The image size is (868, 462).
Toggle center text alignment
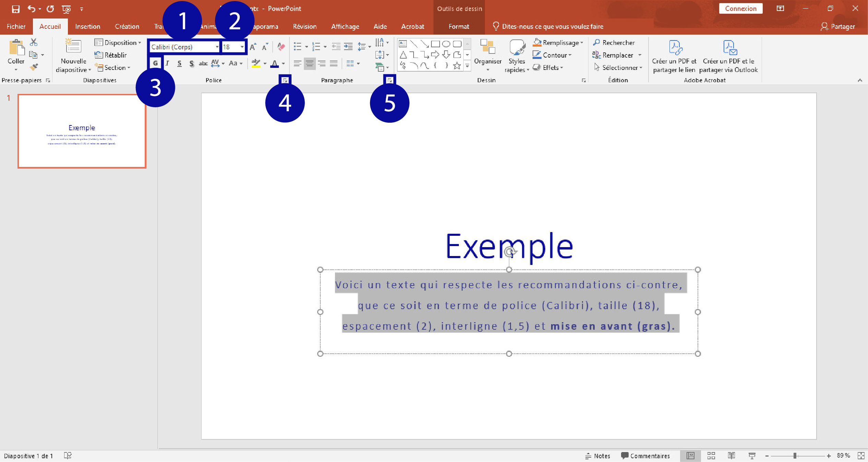coord(309,63)
